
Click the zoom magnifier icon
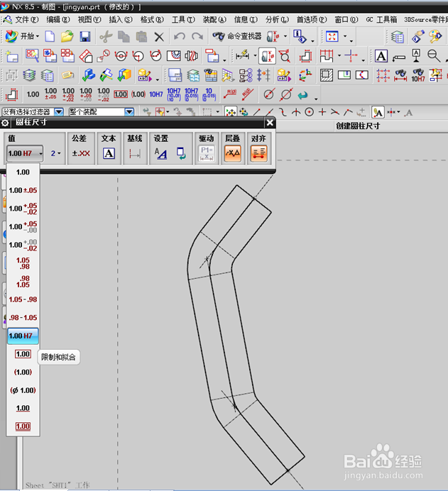coord(434,56)
